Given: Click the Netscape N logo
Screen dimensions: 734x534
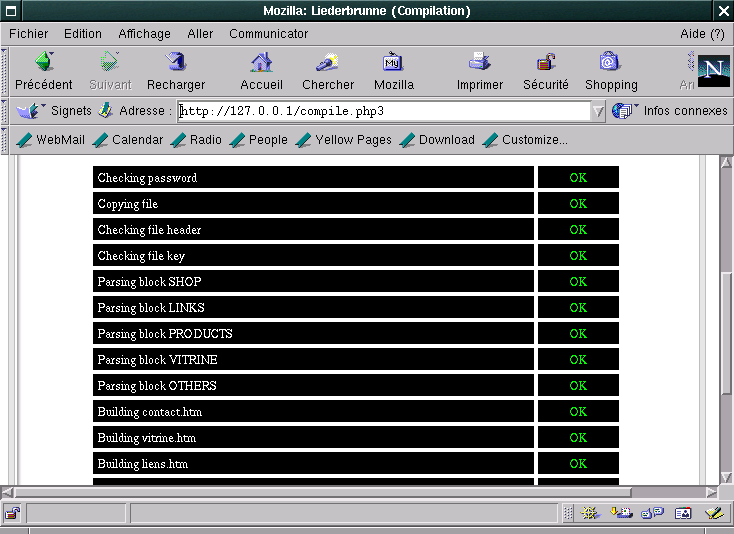Looking at the screenshot, I should pyautogui.click(x=713, y=70).
